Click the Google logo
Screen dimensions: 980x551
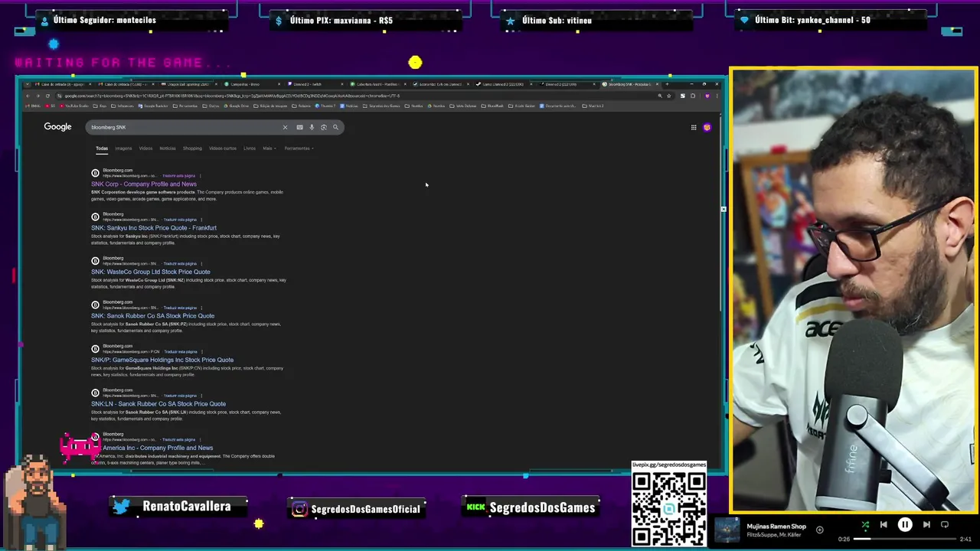(57, 127)
